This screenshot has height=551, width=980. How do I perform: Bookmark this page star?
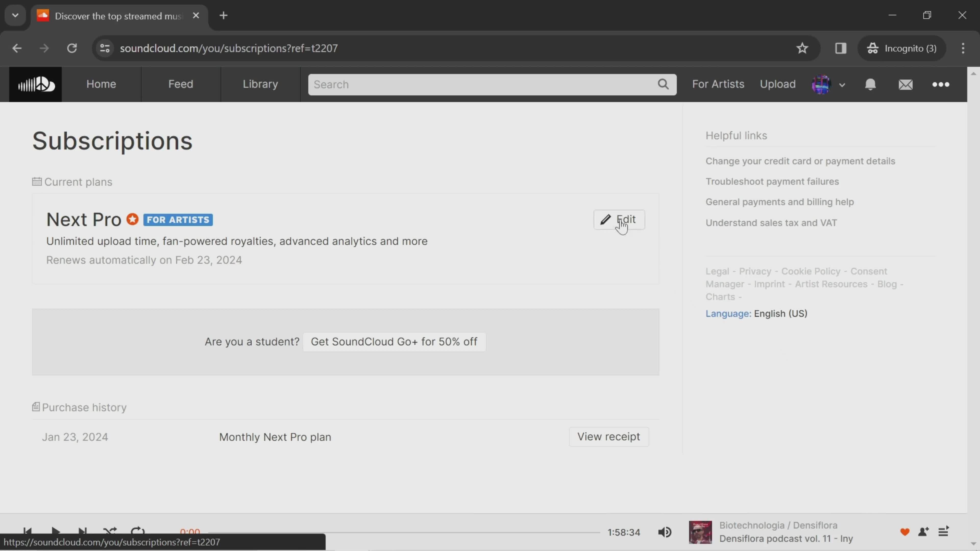tap(802, 48)
